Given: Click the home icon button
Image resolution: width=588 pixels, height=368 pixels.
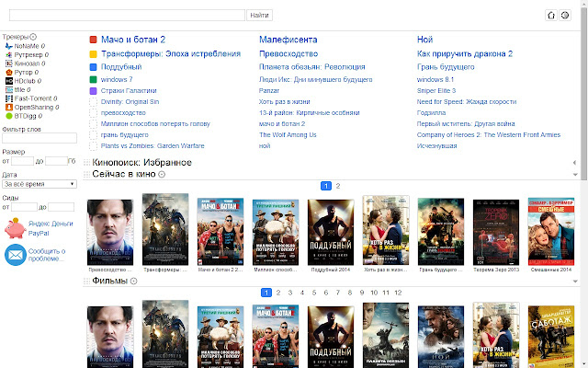Looking at the screenshot, I should (551, 16).
